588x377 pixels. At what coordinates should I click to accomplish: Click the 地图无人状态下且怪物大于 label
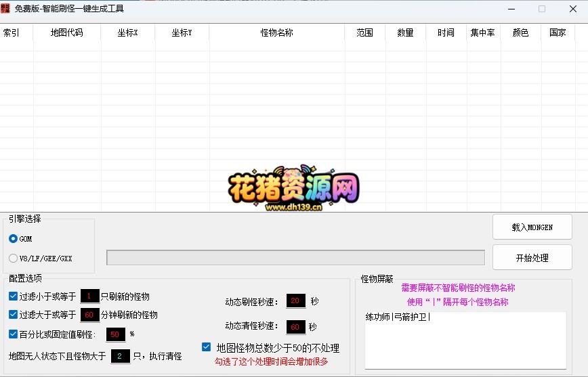click(x=58, y=356)
